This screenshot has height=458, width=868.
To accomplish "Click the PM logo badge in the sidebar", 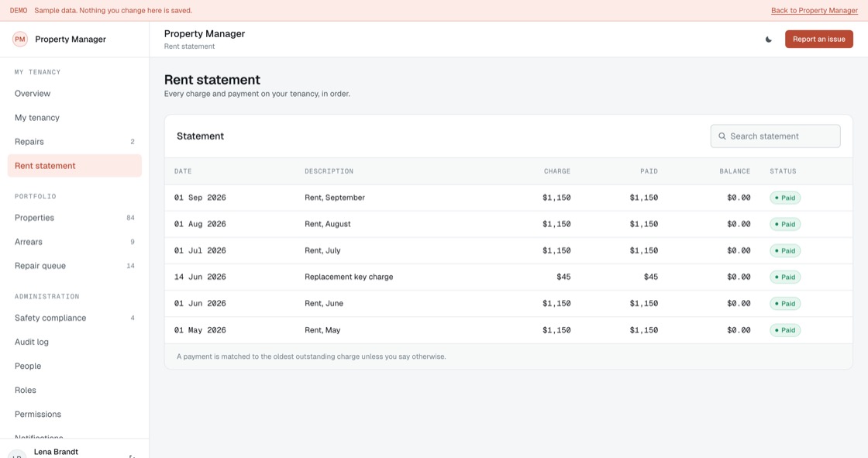I will (x=20, y=40).
